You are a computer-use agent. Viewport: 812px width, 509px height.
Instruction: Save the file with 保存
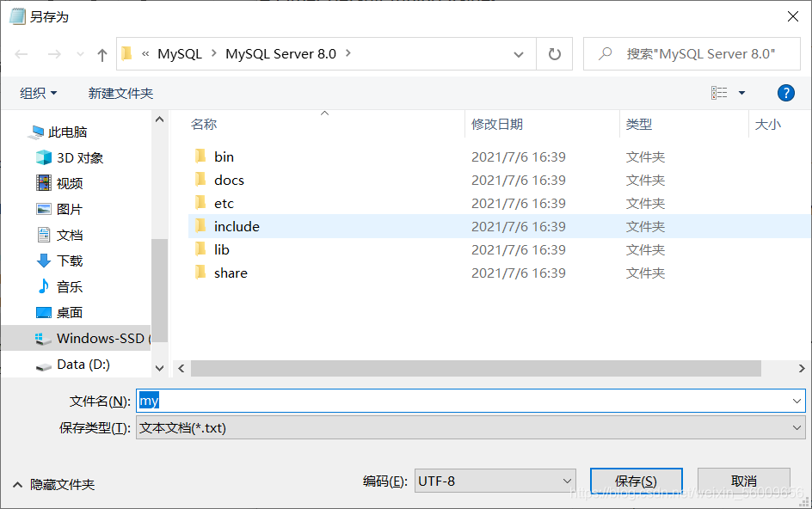coord(636,481)
